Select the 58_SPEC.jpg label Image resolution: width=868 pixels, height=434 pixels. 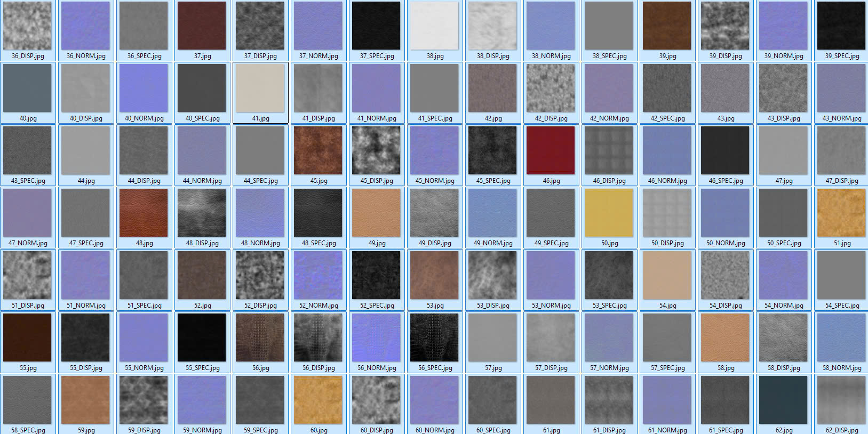[28, 430]
